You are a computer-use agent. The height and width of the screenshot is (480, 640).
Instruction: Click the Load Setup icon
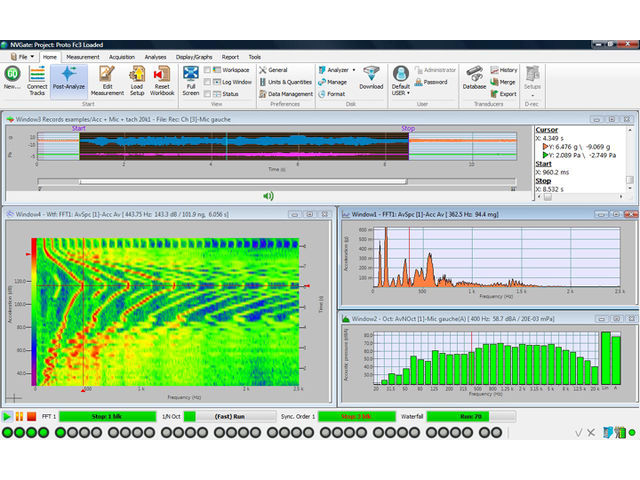137,79
